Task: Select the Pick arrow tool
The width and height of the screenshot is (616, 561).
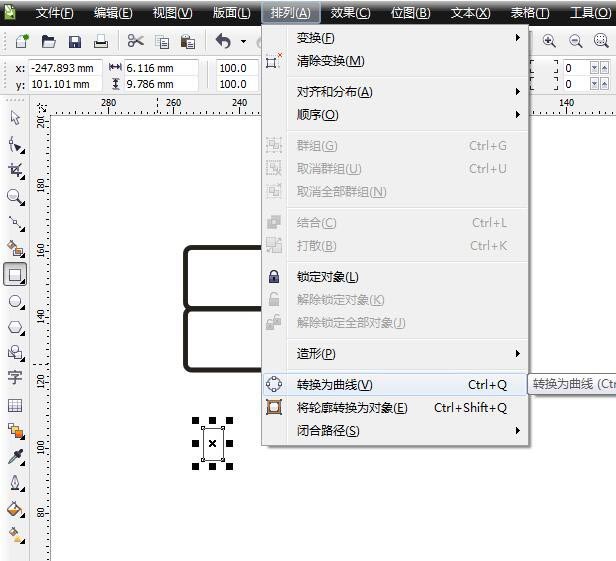Action: click(15, 118)
